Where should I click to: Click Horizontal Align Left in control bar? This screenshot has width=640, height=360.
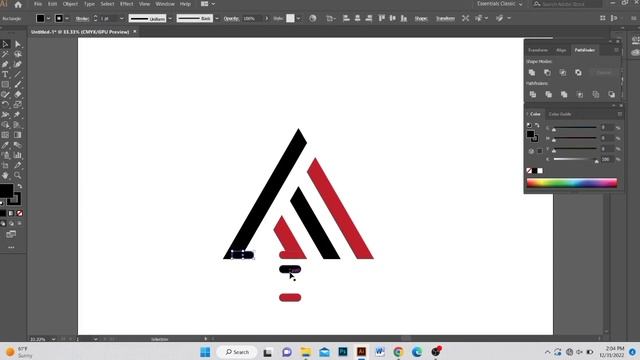[x=346, y=18]
